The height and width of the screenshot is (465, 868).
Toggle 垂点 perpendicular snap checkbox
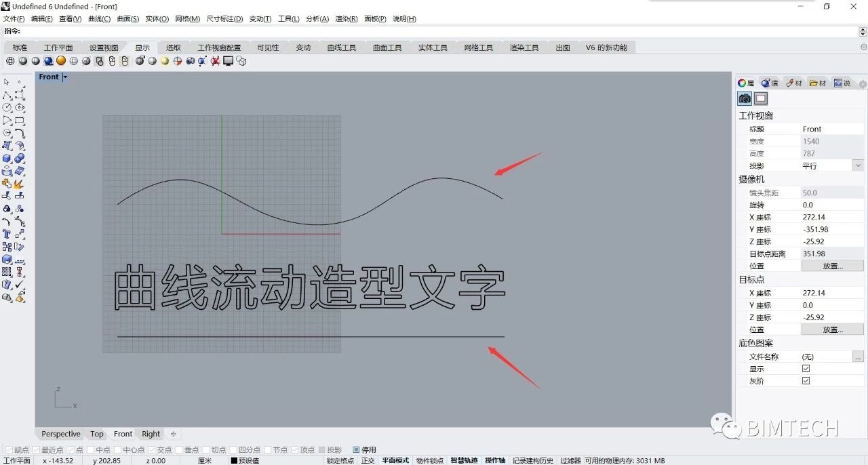click(x=180, y=450)
